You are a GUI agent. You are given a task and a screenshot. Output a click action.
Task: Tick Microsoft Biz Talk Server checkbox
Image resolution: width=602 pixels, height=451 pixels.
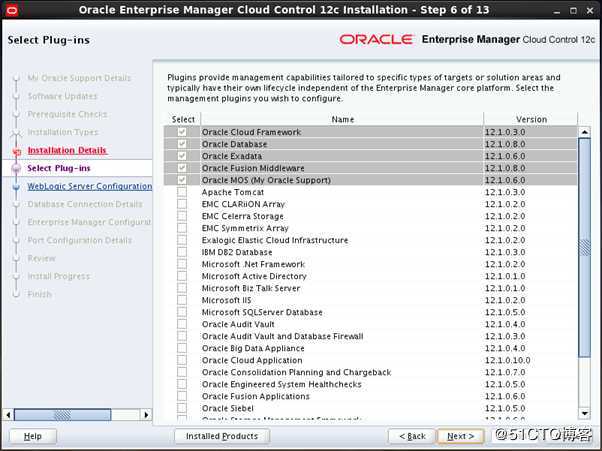[x=182, y=288]
